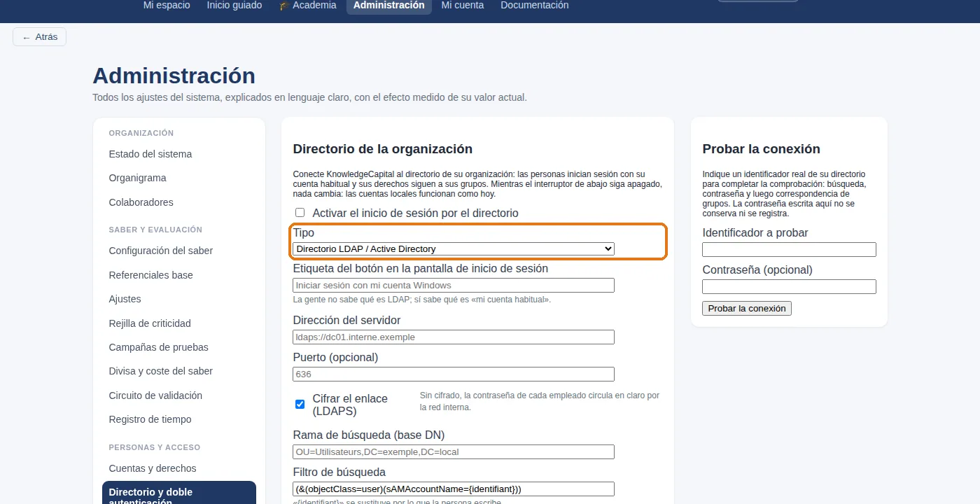The width and height of the screenshot is (980, 504).
Task: Click the Contraseña (opcional) field
Action: point(789,286)
